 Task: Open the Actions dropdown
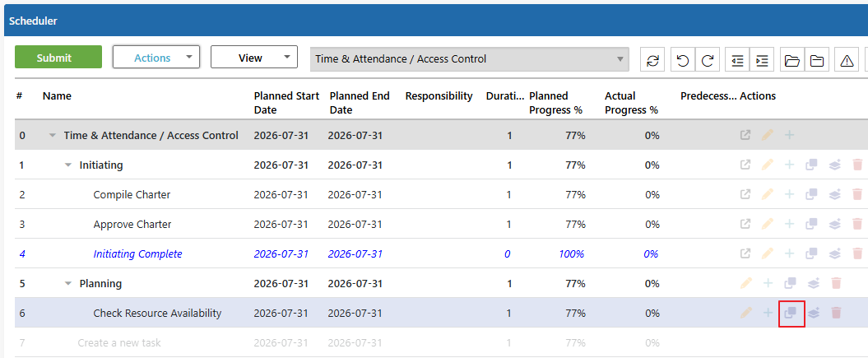pos(156,57)
